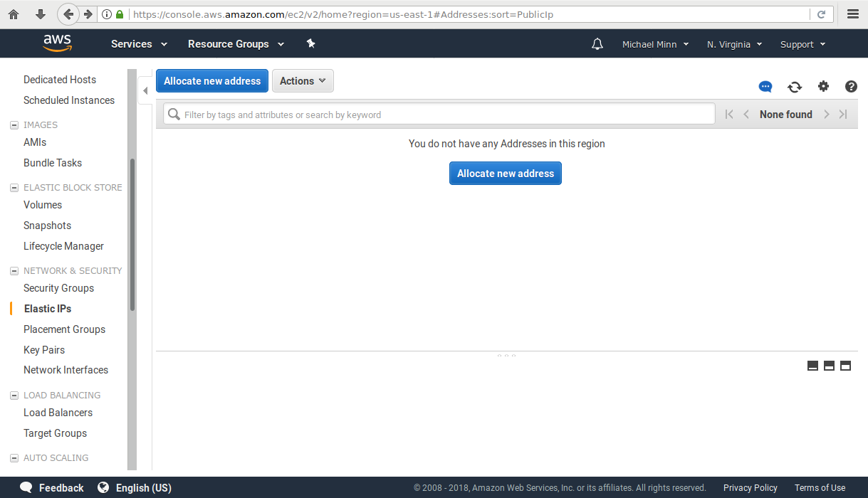Go to Security Groups in the sidebar

(58, 288)
